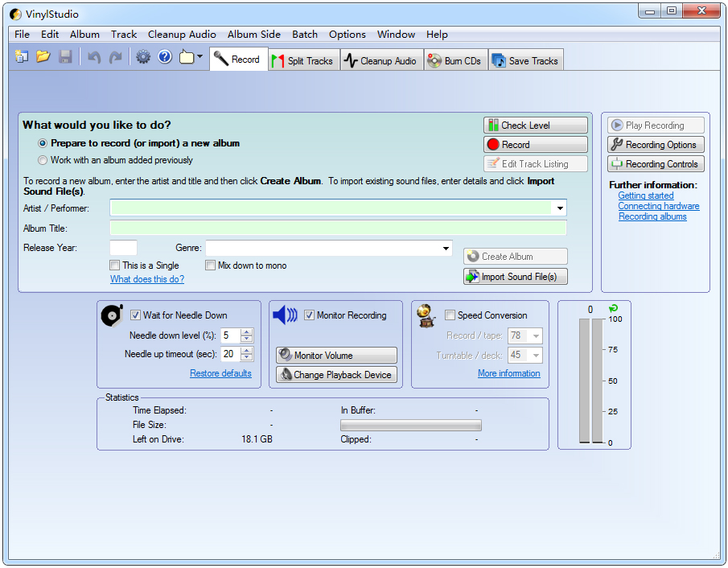Open the Save Tracks tab
Image resolution: width=728 pixels, height=568 pixels.
(x=526, y=61)
